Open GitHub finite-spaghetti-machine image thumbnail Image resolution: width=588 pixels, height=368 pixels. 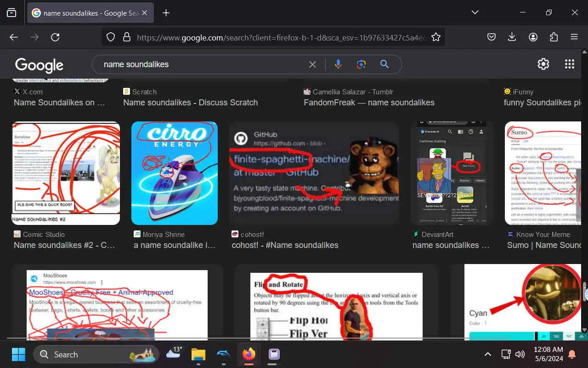tap(314, 173)
